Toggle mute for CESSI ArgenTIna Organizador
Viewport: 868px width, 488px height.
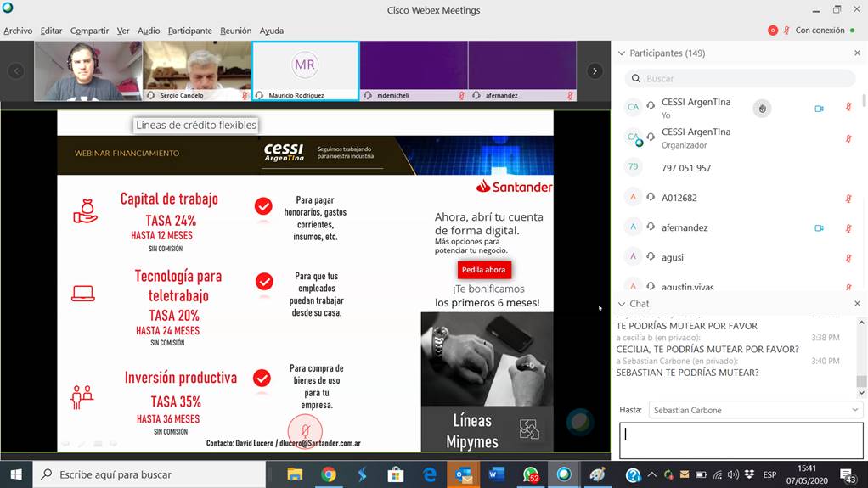(x=848, y=139)
